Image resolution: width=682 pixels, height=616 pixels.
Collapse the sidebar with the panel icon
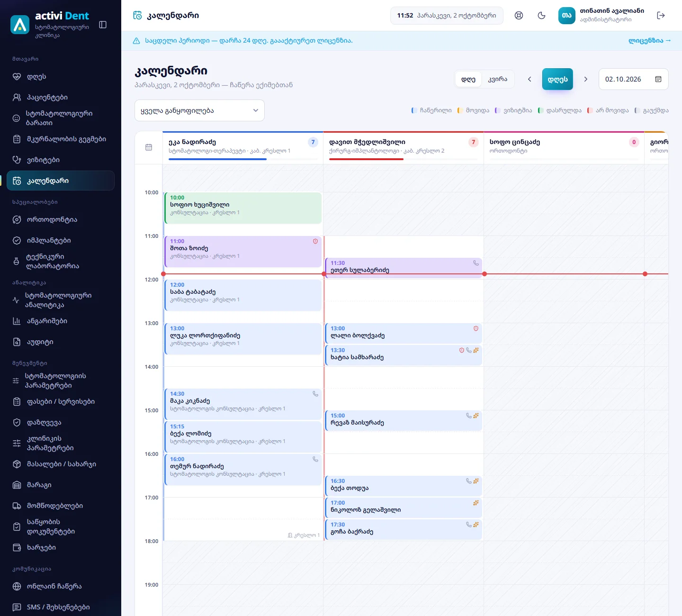pyautogui.click(x=103, y=25)
